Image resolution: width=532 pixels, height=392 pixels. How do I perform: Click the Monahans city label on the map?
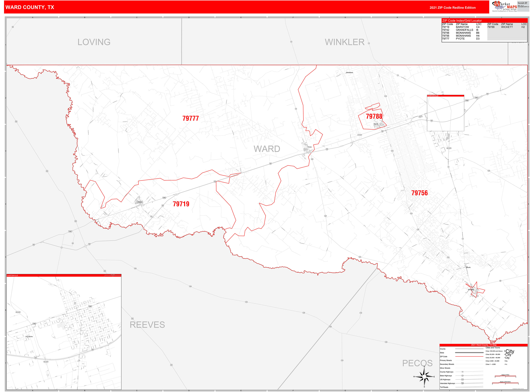coord(350,73)
